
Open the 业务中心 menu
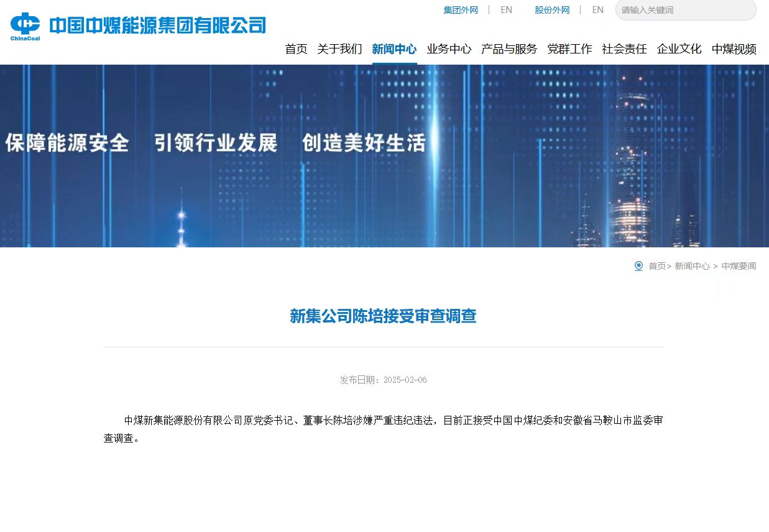pos(449,49)
